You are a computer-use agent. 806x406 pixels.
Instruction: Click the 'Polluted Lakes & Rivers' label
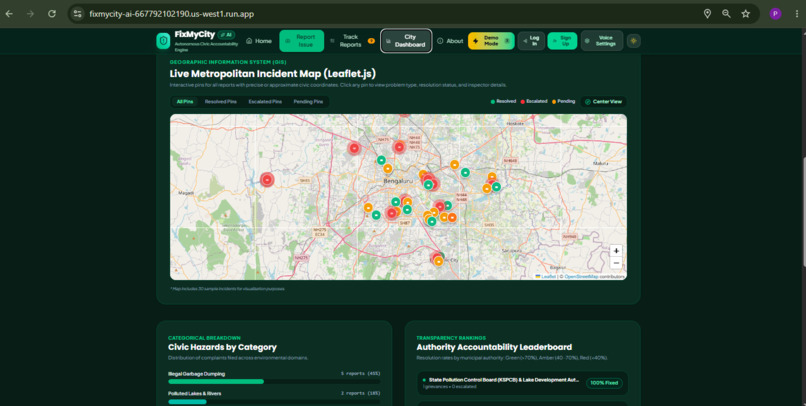(x=194, y=394)
